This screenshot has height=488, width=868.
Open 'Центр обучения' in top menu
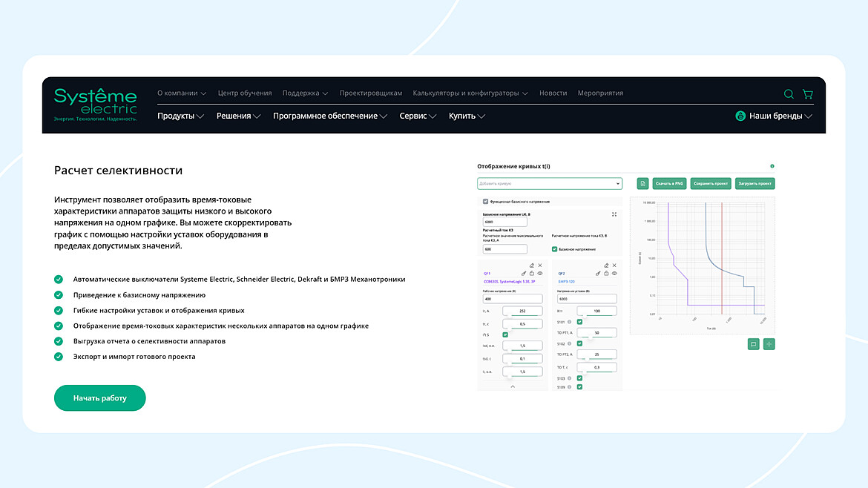tap(245, 93)
